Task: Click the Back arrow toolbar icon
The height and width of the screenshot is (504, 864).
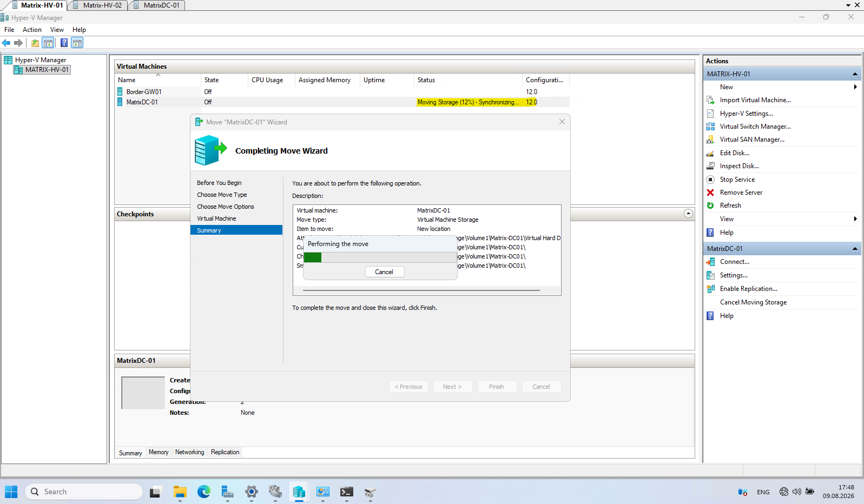Action: tap(6, 43)
